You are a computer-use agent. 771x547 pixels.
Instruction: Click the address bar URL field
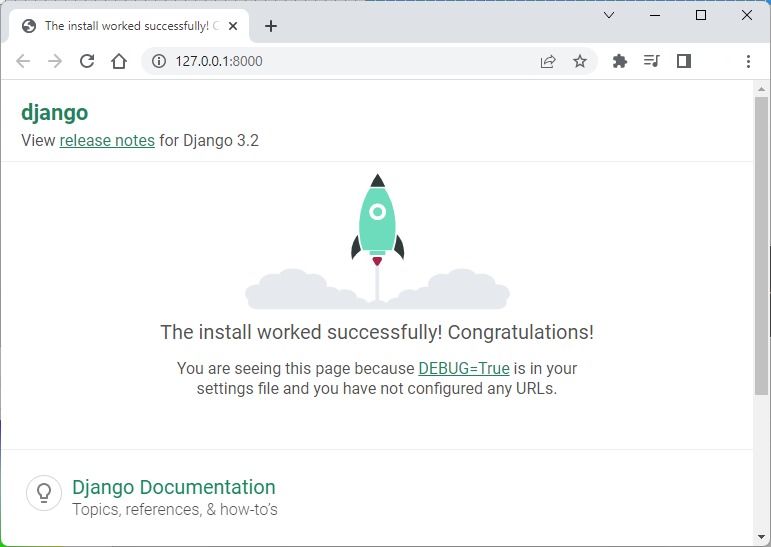click(344, 61)
